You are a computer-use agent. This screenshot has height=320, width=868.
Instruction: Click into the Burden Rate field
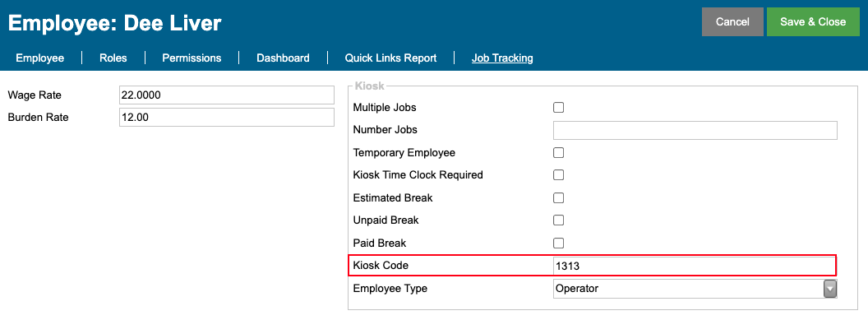(226, 118)
